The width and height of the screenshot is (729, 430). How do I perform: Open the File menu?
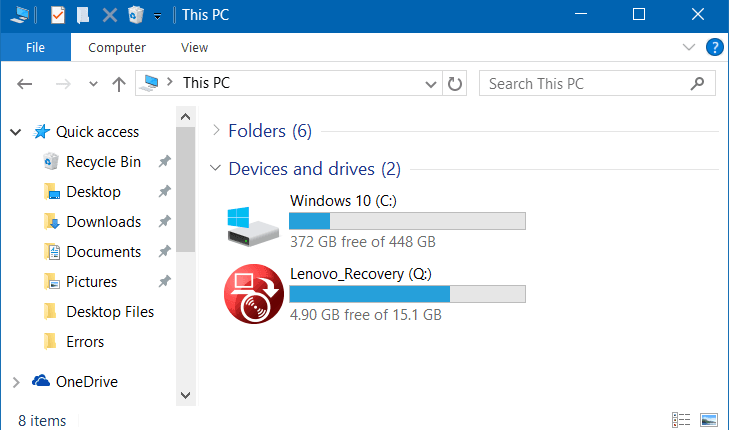click(x=34, y=47)
